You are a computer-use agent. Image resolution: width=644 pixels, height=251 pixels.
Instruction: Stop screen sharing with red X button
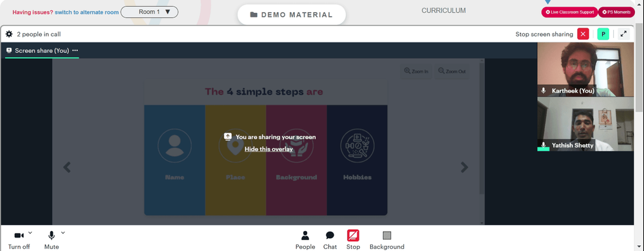583,34
